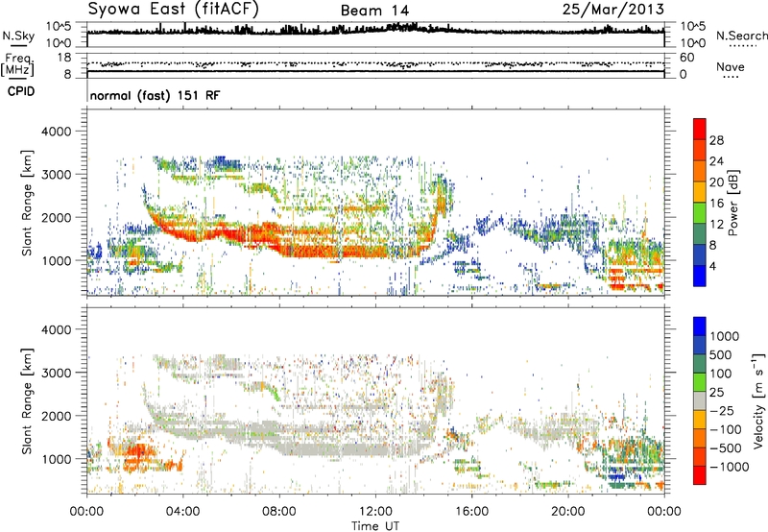Click the '12:00' time axis label

pos(375,512)
